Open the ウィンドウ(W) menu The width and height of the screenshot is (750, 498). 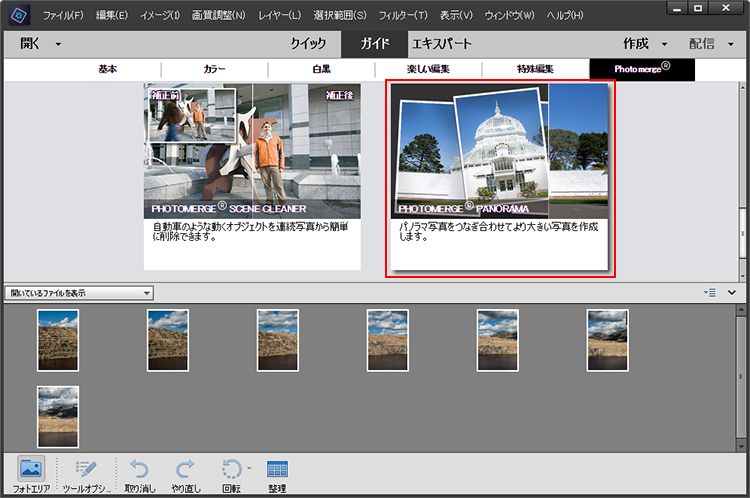click(x=509, y=15)
